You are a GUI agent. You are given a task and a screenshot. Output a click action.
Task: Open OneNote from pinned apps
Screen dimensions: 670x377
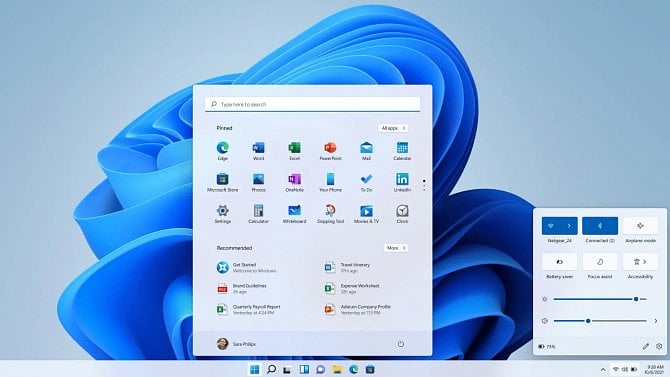(294, 183)
